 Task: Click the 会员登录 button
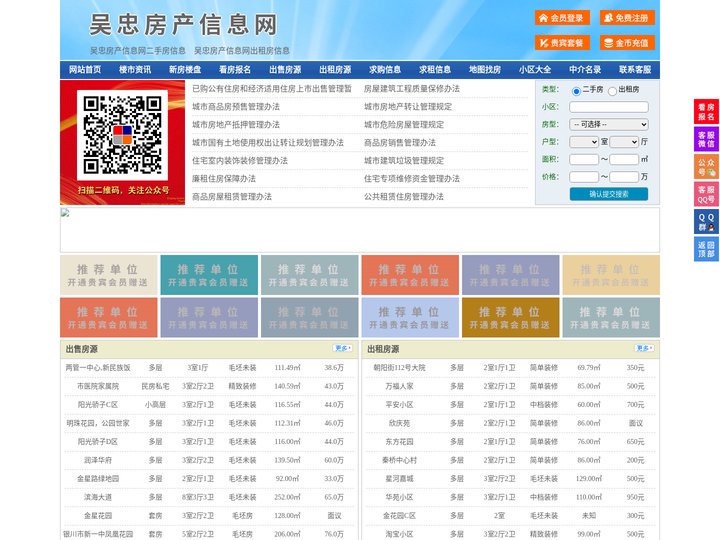(x=562, y=18)
